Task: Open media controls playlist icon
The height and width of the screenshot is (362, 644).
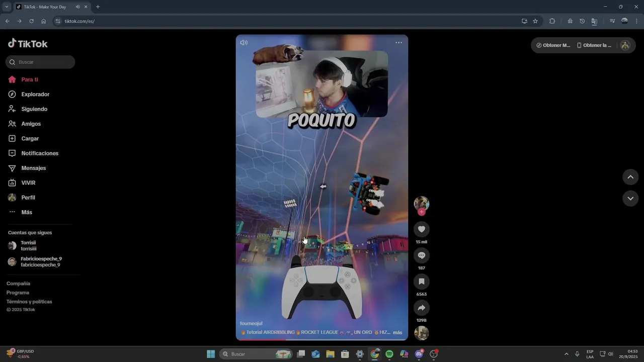Action: [612, 21]
